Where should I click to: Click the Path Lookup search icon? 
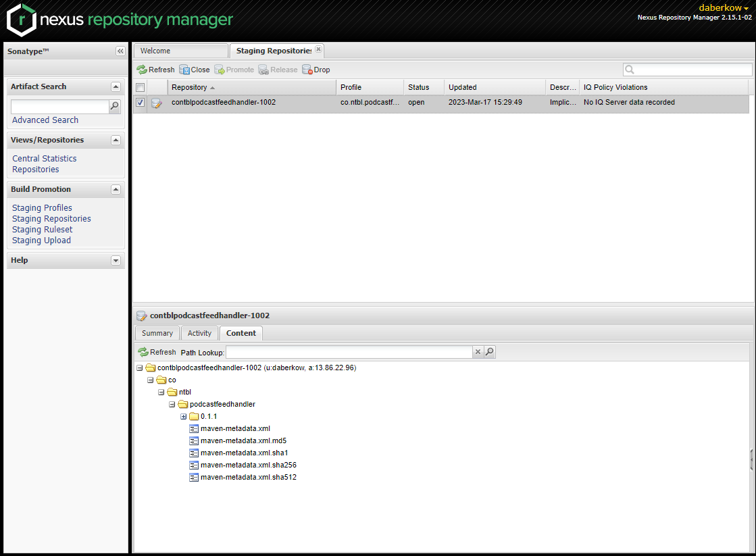(x=490, y=352)
